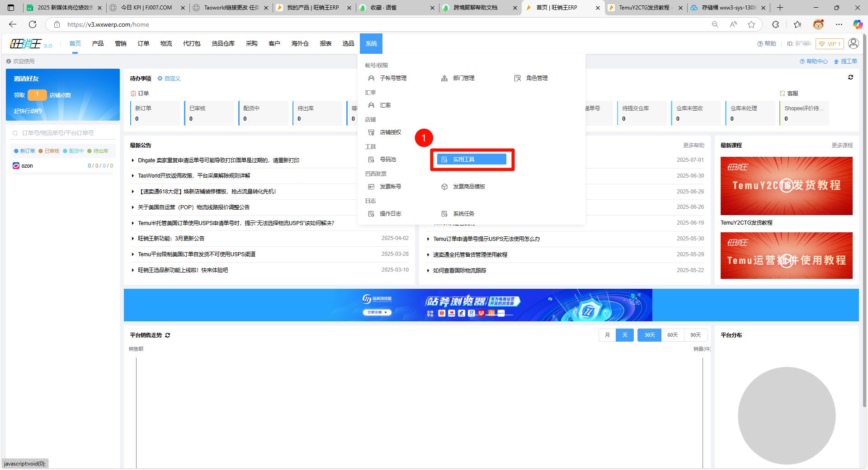Screen dimensions: 868x470
Task: Click the 提工单 link
Action: coord(845,61)
